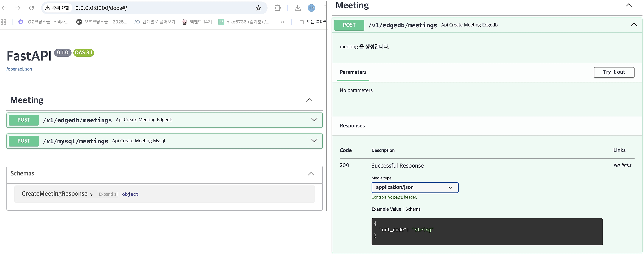The width and height of the screenshot is (644, 256).
Task: Click the user profile avatar icon
Action: point(311,8)
